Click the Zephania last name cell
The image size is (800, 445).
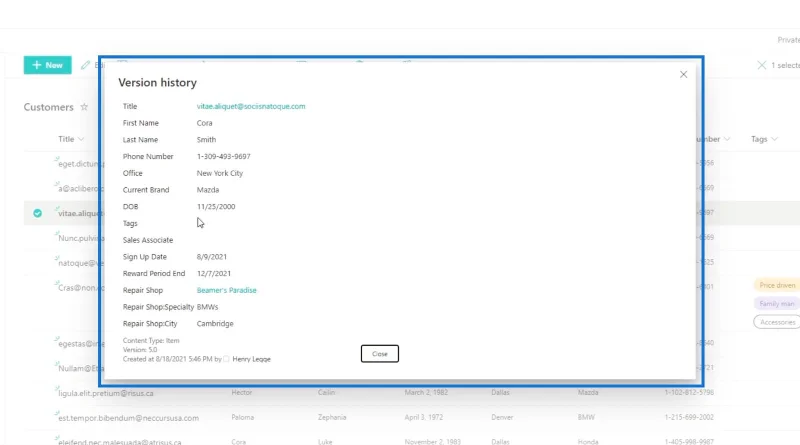coord(332,417)
